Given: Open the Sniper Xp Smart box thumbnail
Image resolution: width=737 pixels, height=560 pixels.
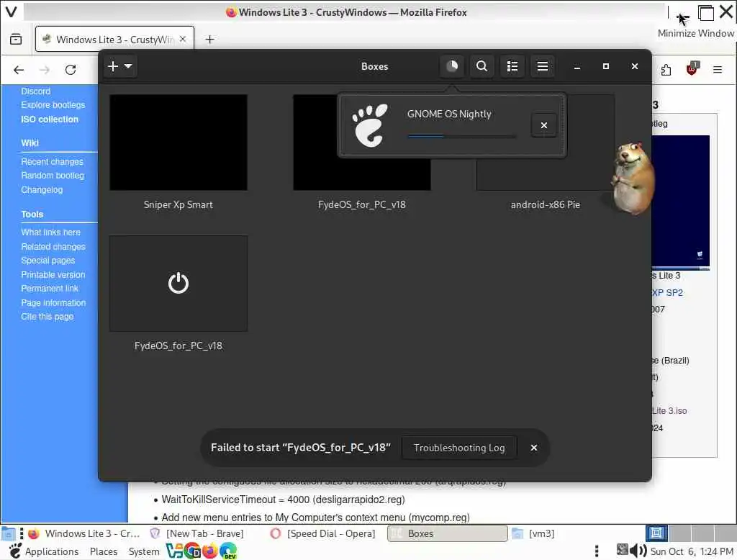Looking at the screenshot, I should 178,143.
